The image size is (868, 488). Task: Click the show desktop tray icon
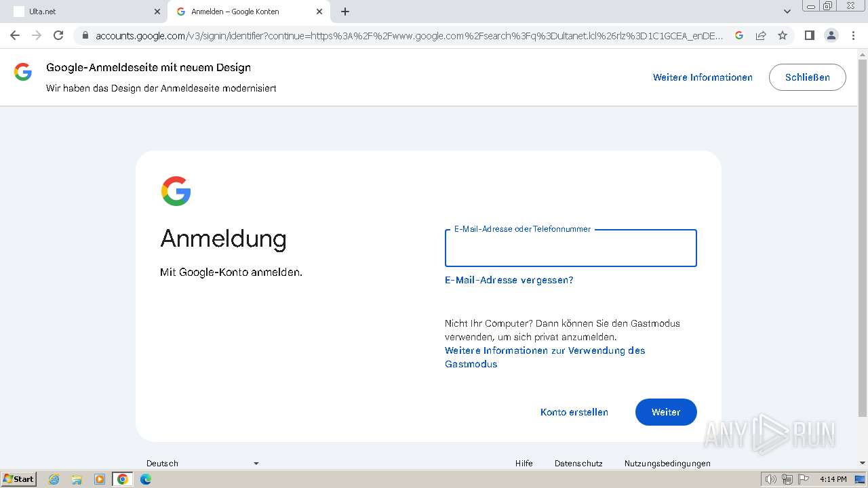click(x=860, y=479)
